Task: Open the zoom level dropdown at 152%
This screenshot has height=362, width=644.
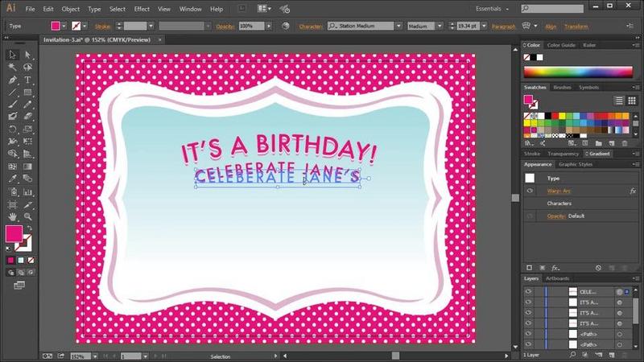Action: (95, 356)
